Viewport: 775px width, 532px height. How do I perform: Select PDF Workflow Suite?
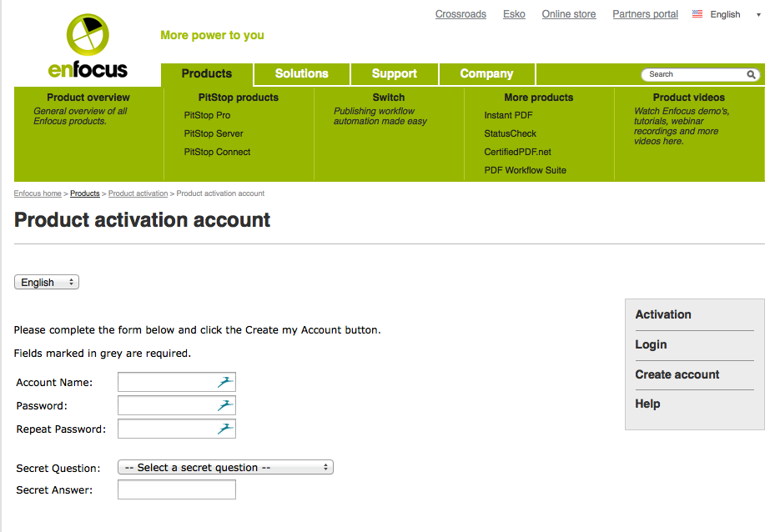pyautogui.click(x=526, y=170)
